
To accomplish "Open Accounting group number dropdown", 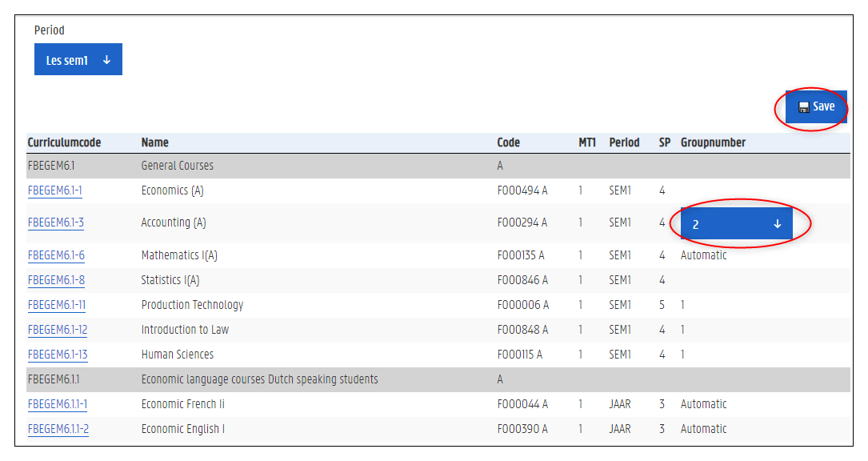I will click(x=736, y=224).
